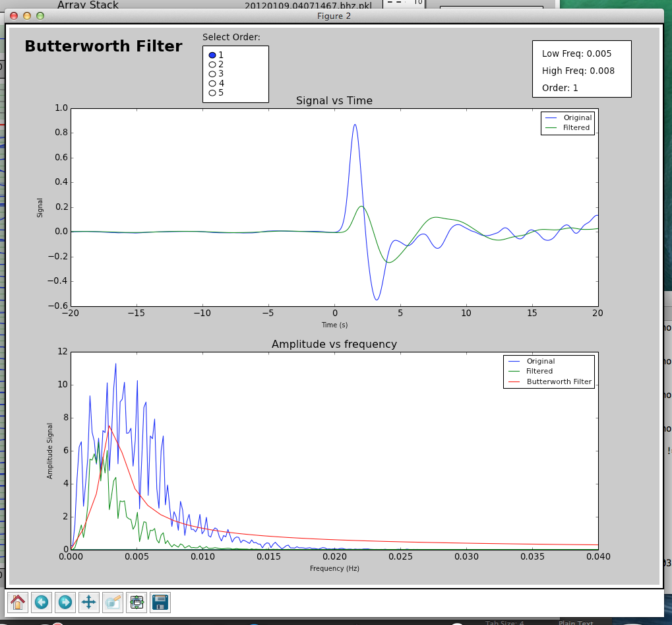Go forward to next view arrow
This screenshot has height=625, width=672.
point(65,603)
